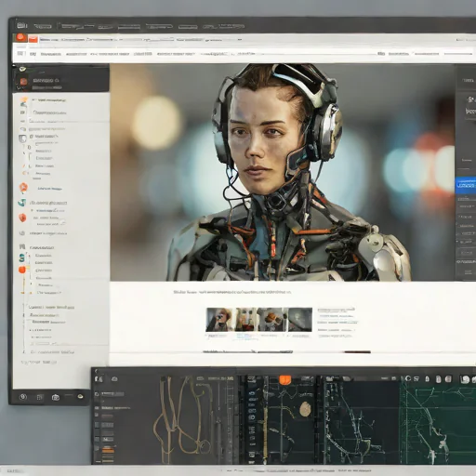Select the orange flower-shaped icon in the left sidebar
The height and width of the screenshot is (476, 476).
point(23,188)
